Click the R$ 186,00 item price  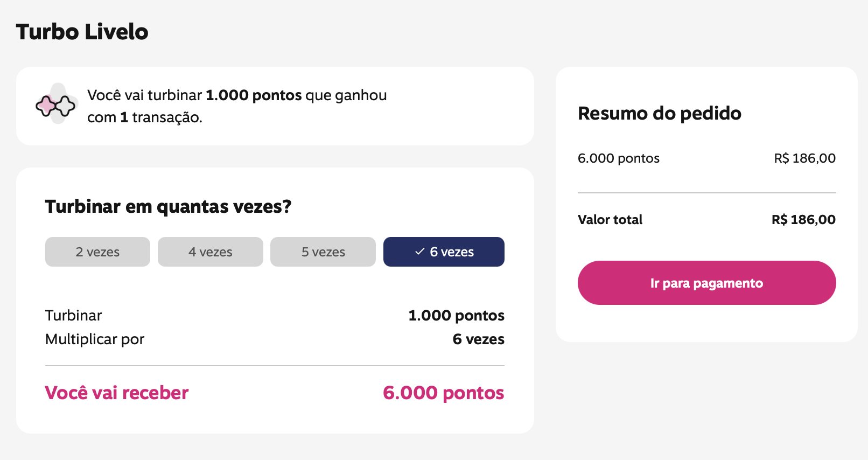tap(805, 158)
